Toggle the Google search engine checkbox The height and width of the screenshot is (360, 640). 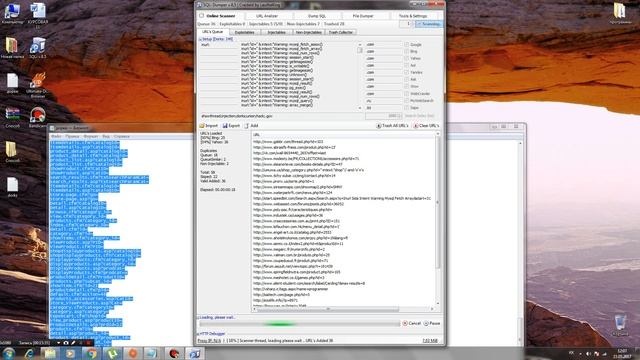pos(407,44)
